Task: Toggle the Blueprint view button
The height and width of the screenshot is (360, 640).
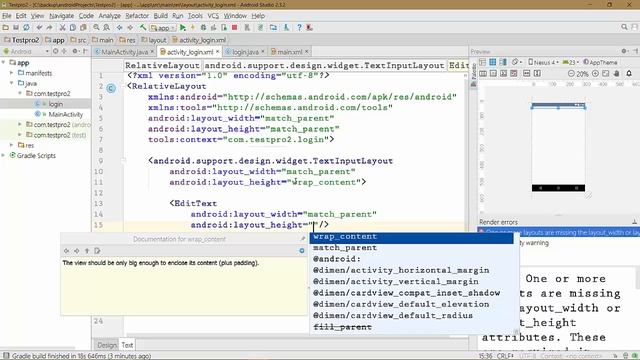Action: click(x=493, y=62)
